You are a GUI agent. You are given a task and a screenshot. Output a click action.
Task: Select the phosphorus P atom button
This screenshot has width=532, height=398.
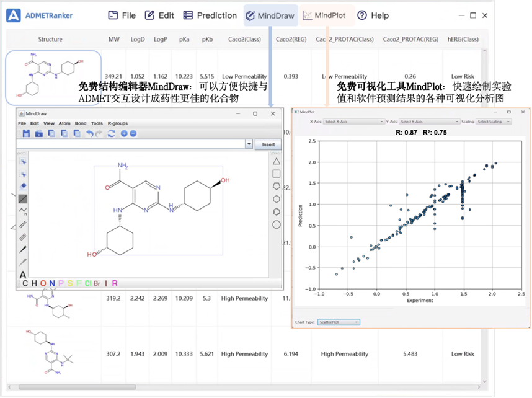tap(61, 283)
